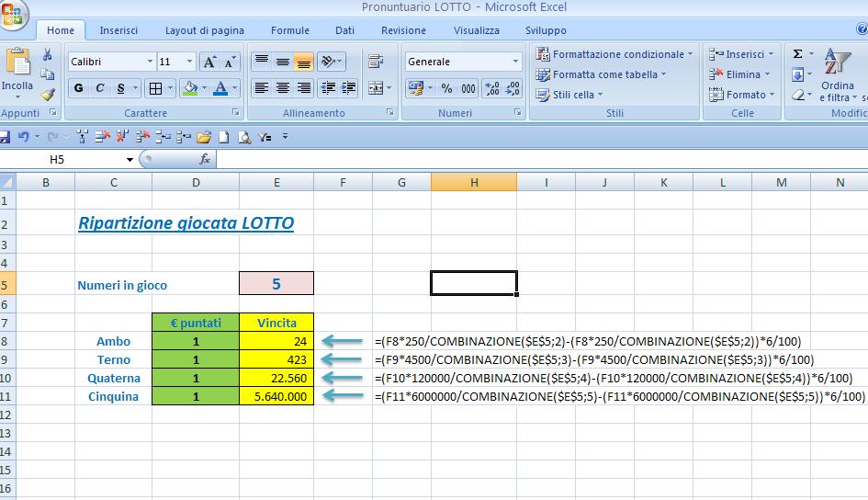Increase font size with the large A icon
The image size is (868, 500).
pos(209,62)
